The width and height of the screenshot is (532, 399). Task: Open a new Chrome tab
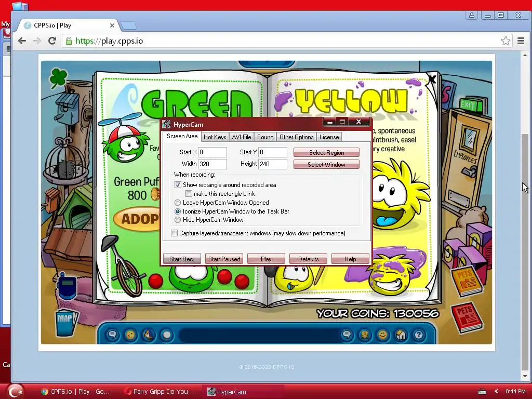pyautogui.click(x=129, y=25)
